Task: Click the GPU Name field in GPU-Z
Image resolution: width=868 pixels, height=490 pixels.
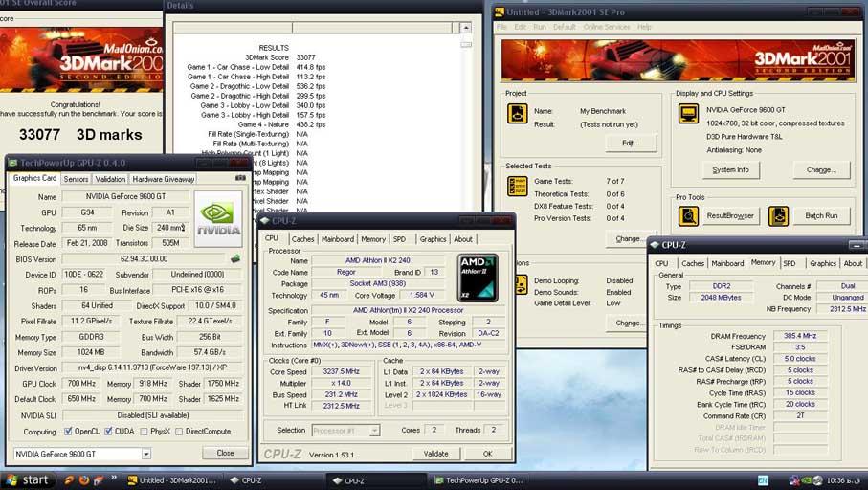Action: click(x=125, y=196)
